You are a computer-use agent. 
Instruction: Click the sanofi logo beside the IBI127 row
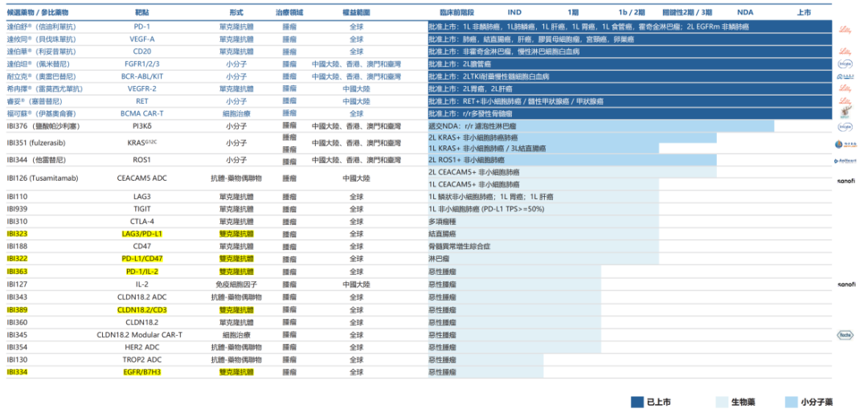click(846, 284)
